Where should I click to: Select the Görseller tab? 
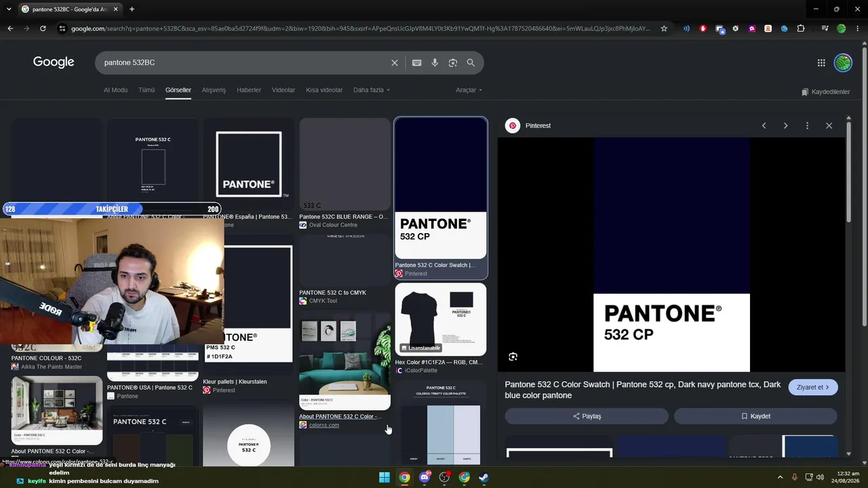click(x=178, y=90)
